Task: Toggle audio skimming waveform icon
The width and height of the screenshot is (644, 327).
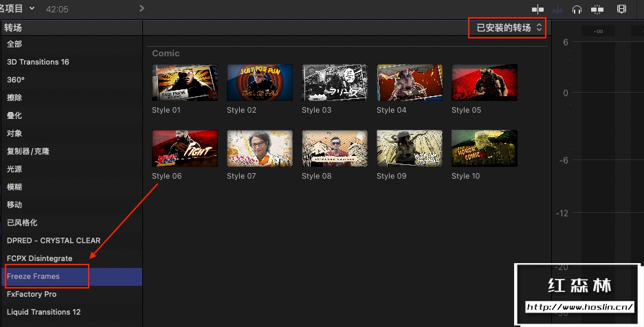Action: point(558,9)
